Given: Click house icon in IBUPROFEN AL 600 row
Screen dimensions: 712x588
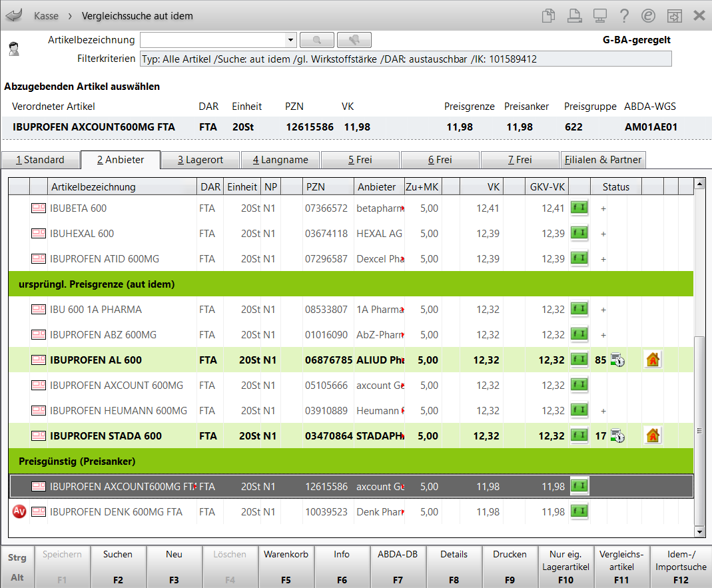Looking at the screenshot, I should click(653, 360).
